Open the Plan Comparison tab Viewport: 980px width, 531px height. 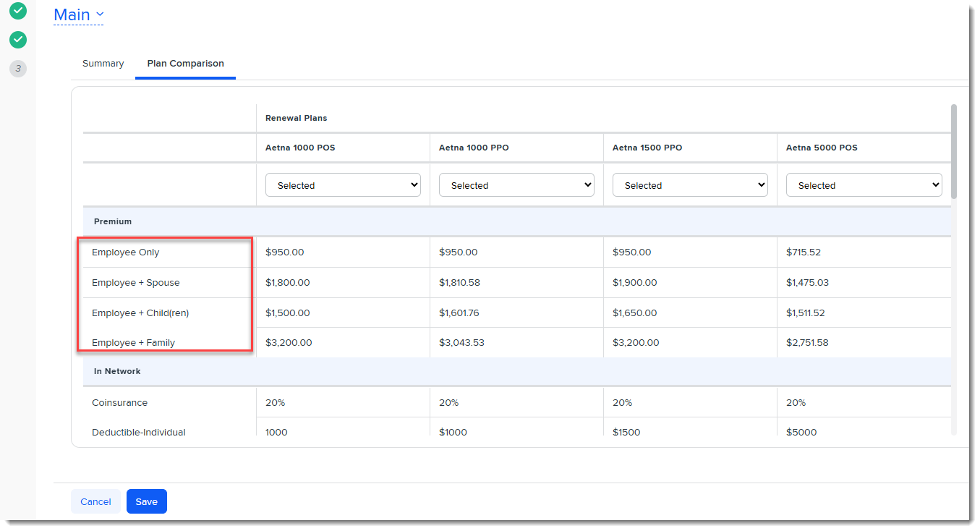tap(185, 64)
